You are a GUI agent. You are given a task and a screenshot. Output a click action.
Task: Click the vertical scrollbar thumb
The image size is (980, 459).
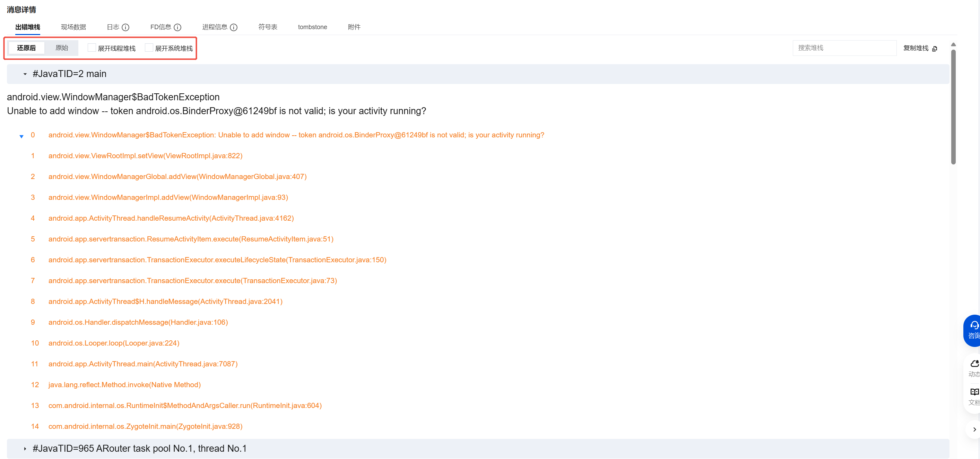[953, 107]
